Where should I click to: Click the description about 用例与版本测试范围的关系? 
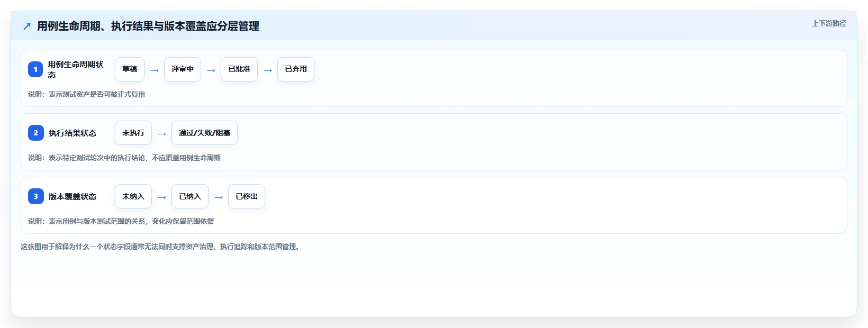(121, 221)
